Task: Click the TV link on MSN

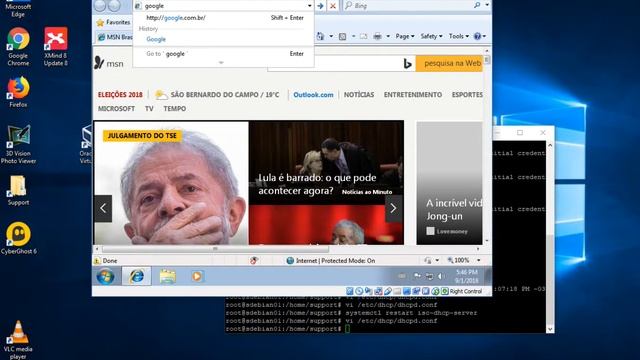Action: (149, 109)
